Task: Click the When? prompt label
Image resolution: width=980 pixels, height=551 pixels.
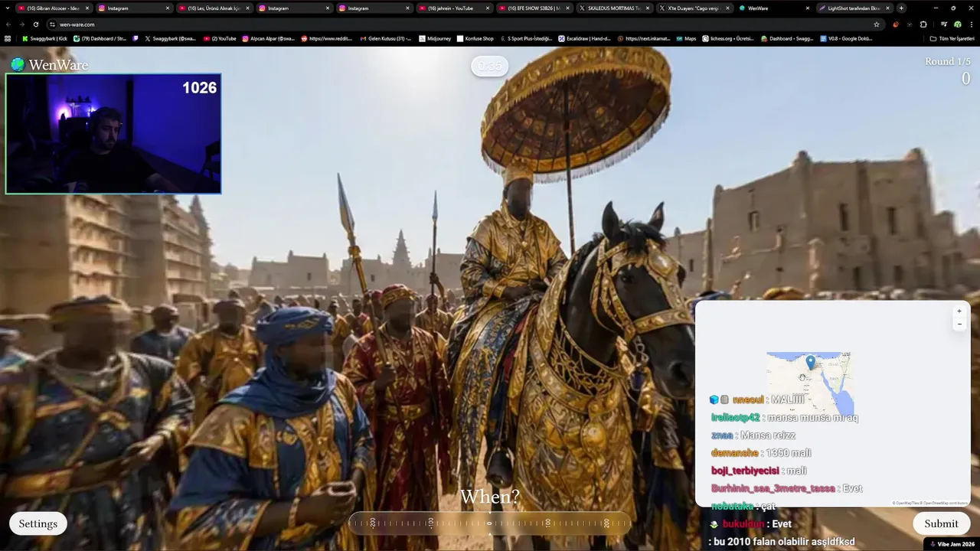Action: click(x=490, y=497)
